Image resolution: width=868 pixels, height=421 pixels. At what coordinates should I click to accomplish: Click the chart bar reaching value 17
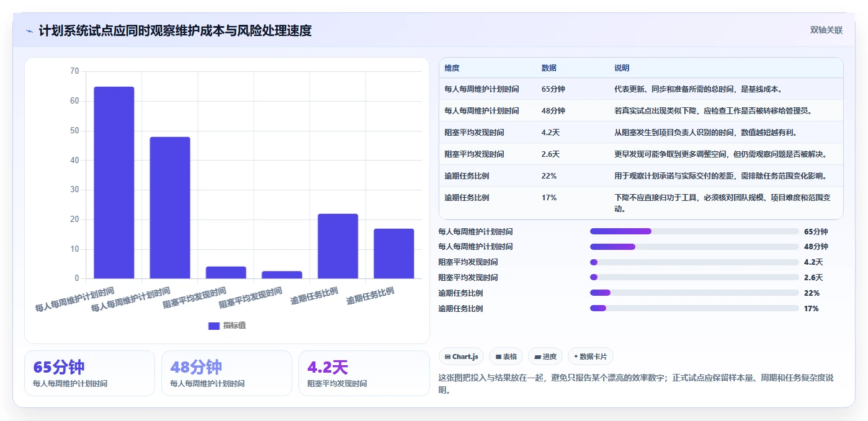pyautogui.click(x=394, y=254)
